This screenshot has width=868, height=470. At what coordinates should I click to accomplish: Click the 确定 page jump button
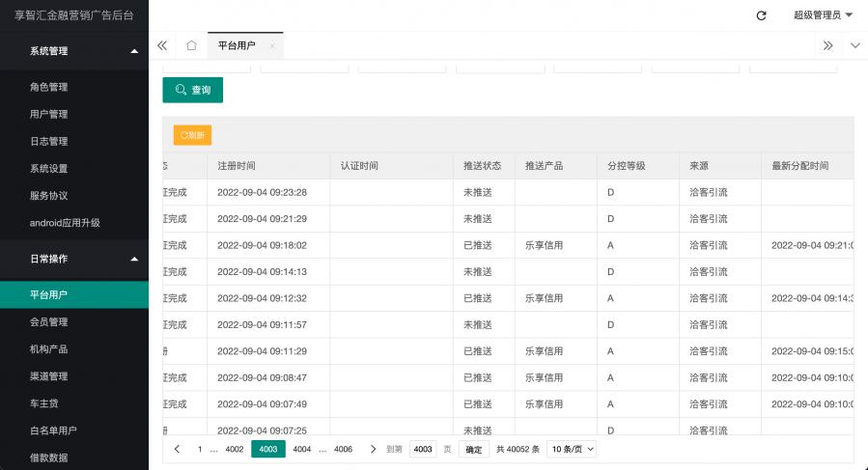(x=473, y=449)
